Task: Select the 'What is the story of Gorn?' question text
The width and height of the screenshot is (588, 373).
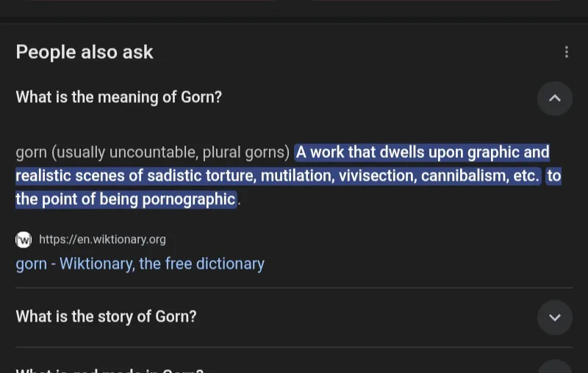Action: pyautogui.click(x=106, y=316)
